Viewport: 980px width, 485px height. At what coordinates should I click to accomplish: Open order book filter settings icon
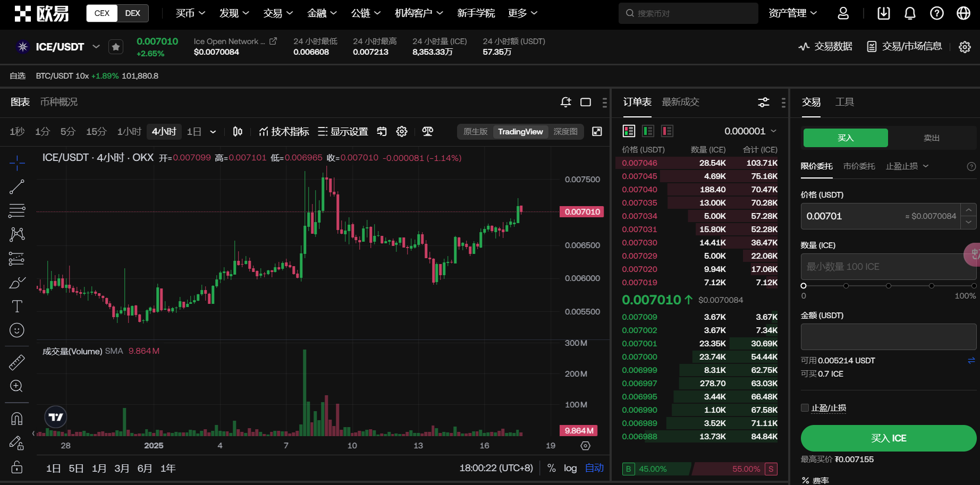[763, 102]
